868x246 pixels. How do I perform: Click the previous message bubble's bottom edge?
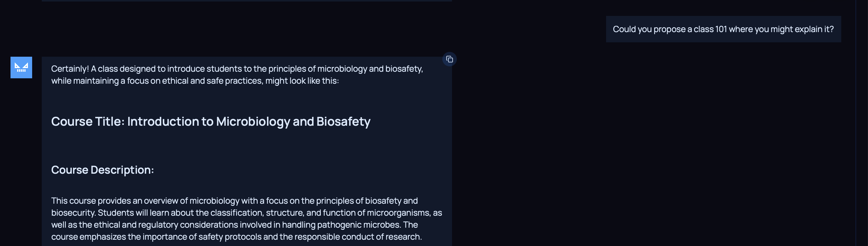click(x=247, y=1)
